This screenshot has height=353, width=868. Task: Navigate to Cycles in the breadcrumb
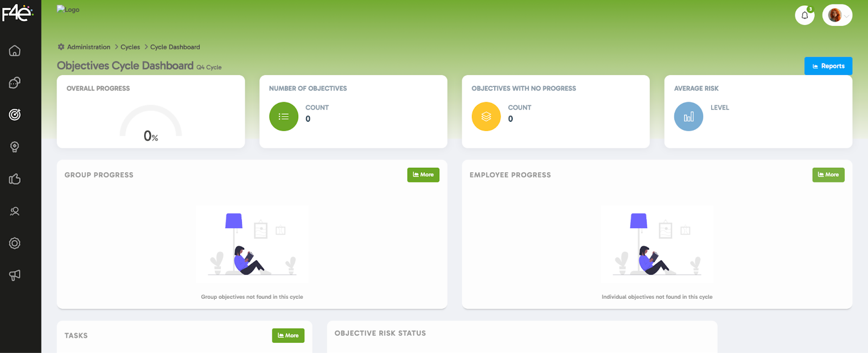(x=130, y=47)
